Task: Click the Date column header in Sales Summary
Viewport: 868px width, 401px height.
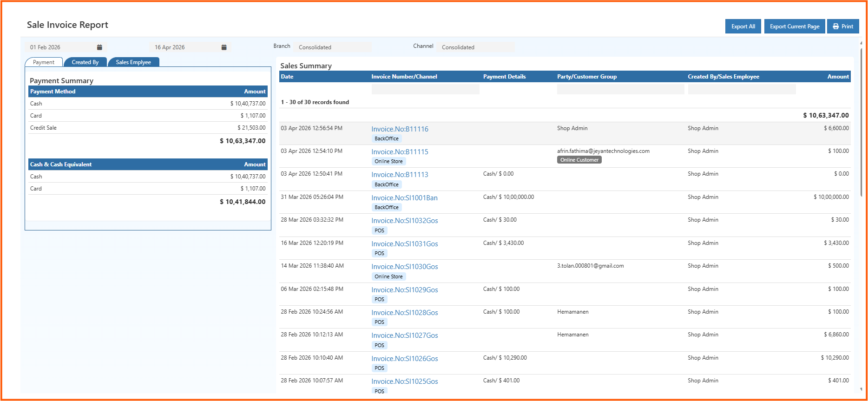Action: [x=287, y=77]
